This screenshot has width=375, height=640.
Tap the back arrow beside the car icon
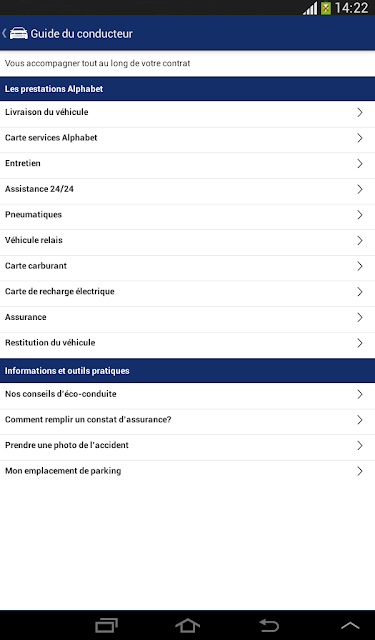coord(4,33)
